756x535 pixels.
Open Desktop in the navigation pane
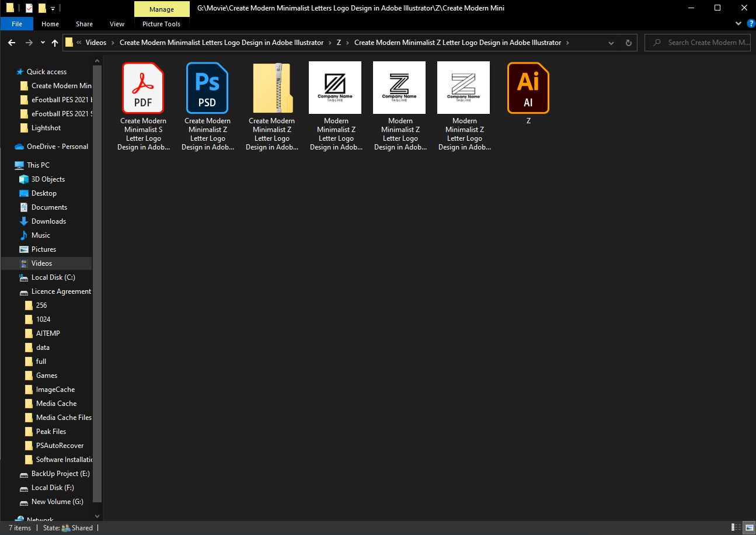44,193
